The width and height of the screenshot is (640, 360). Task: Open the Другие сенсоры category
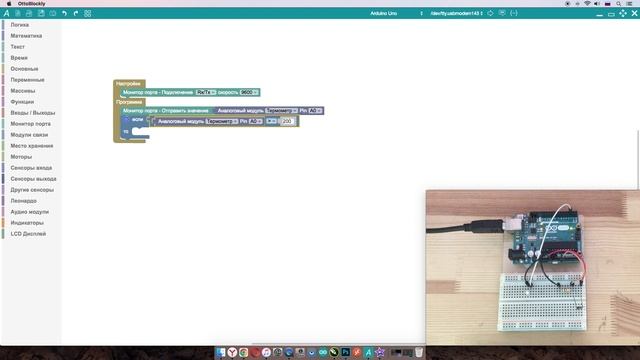(32, 190)
